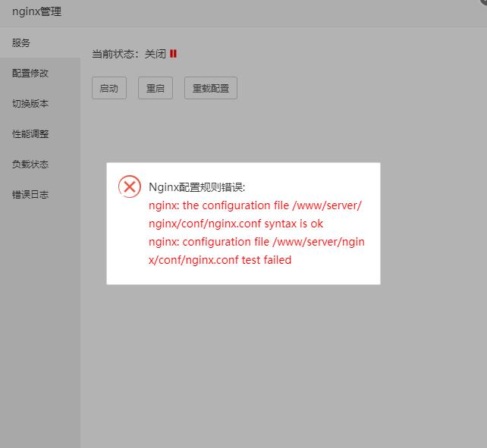Click the 'nginx/conf/nginx.conf syntax is ok' line

coord(236,224)
